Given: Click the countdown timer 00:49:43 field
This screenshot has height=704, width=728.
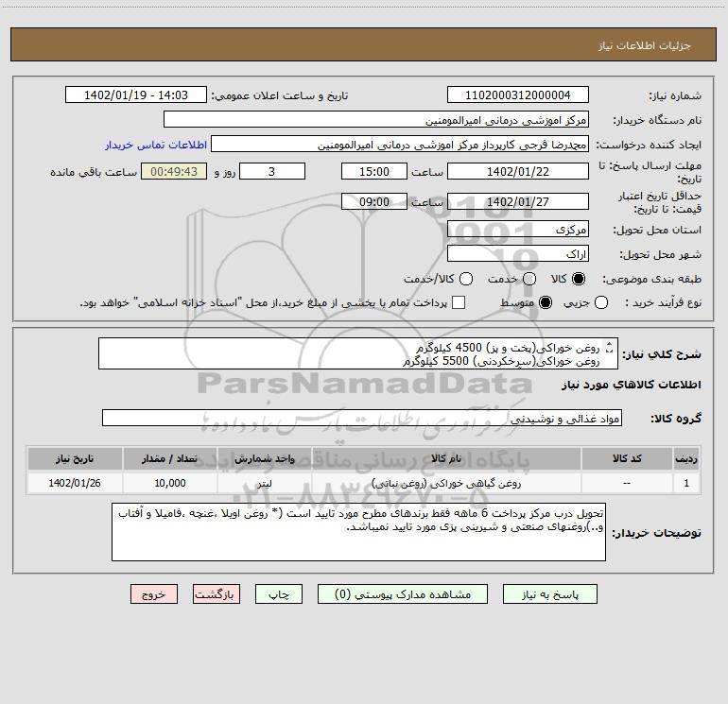Looking at the screenshot, I should (174, 171).
